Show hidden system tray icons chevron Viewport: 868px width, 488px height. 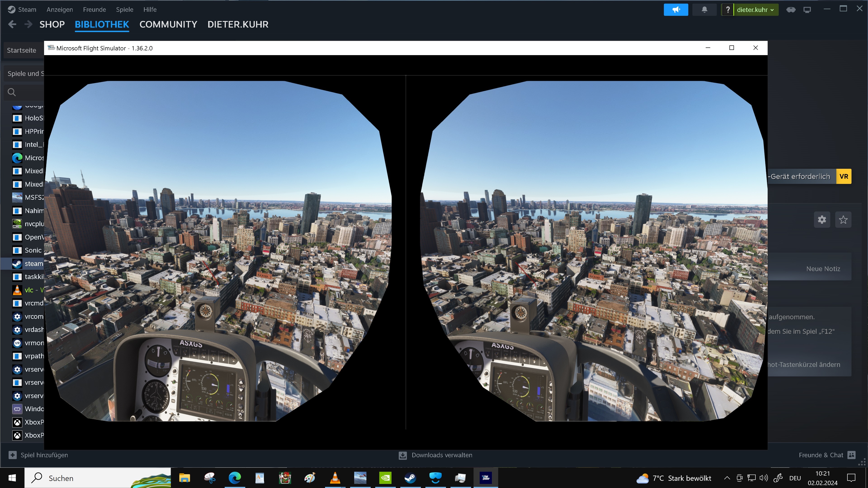click(x=727, y=478)
